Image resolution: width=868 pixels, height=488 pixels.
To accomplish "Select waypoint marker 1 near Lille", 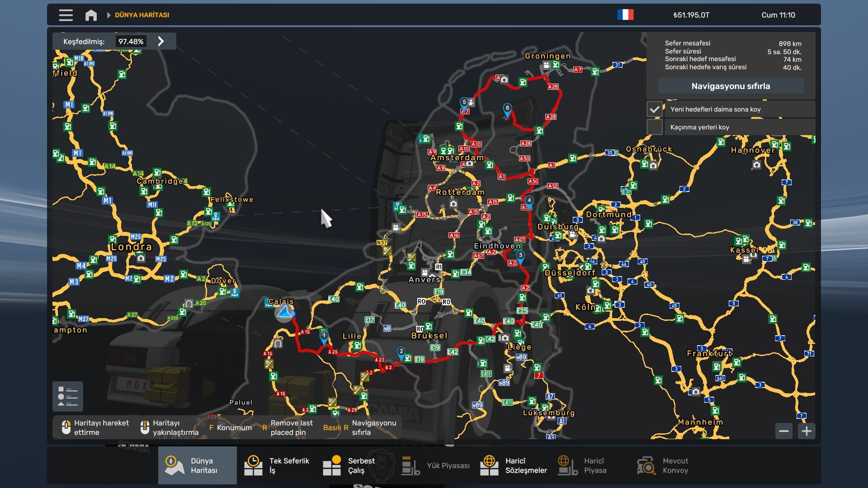I will coord(324,337).
